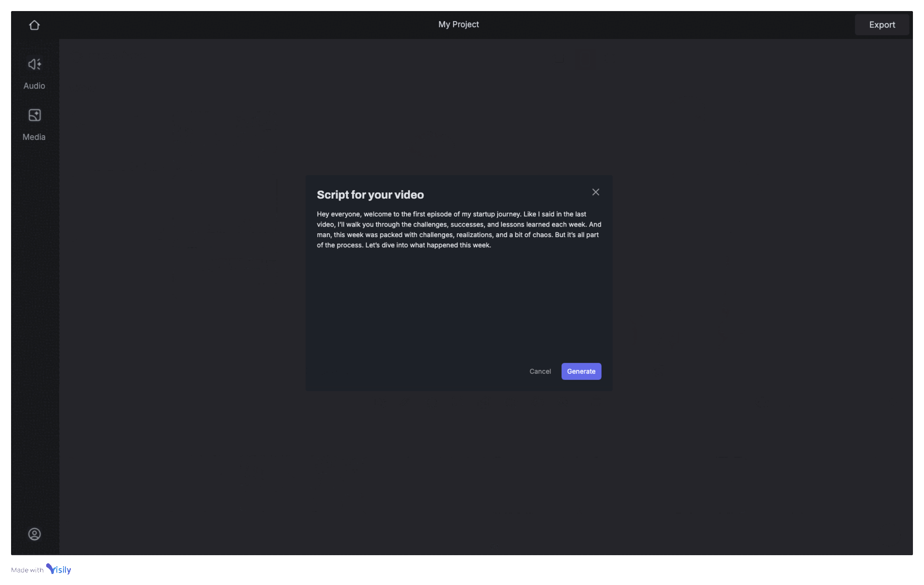Click the script line starting with 'man, this week'
This screenshot has height=585, width=924.
(x=457, y=235)
